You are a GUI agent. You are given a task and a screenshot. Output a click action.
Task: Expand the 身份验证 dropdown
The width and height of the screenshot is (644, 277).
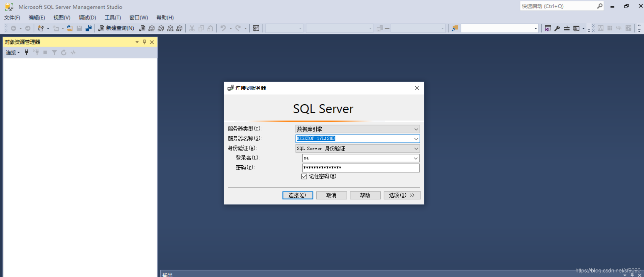tap(416, 148)
